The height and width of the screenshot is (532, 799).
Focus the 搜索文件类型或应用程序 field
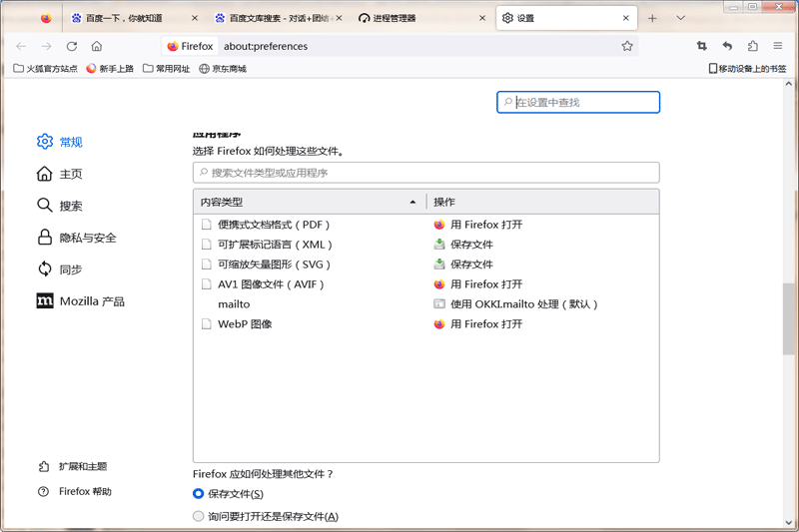click(426, 173)
